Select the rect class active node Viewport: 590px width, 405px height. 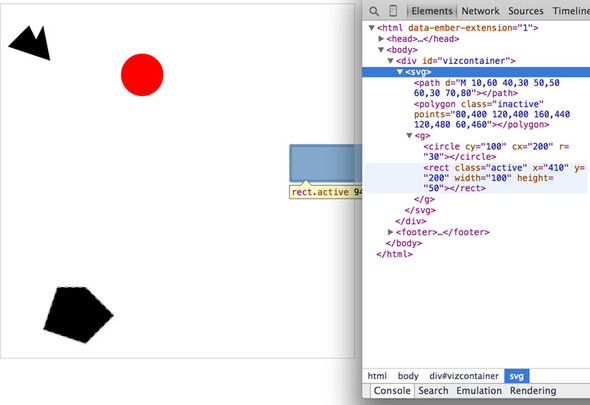pyautogui.click(x=476, y=178)
